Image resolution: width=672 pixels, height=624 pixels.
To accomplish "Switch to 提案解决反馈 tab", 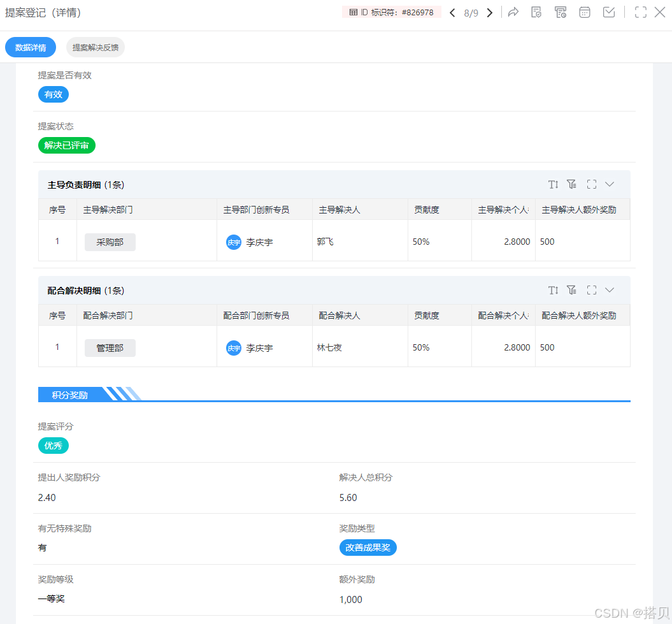I will tap(95, 47).
